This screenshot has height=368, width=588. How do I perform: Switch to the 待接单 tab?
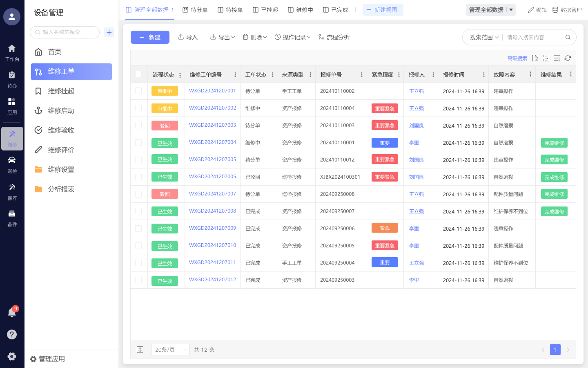[230, 10]
